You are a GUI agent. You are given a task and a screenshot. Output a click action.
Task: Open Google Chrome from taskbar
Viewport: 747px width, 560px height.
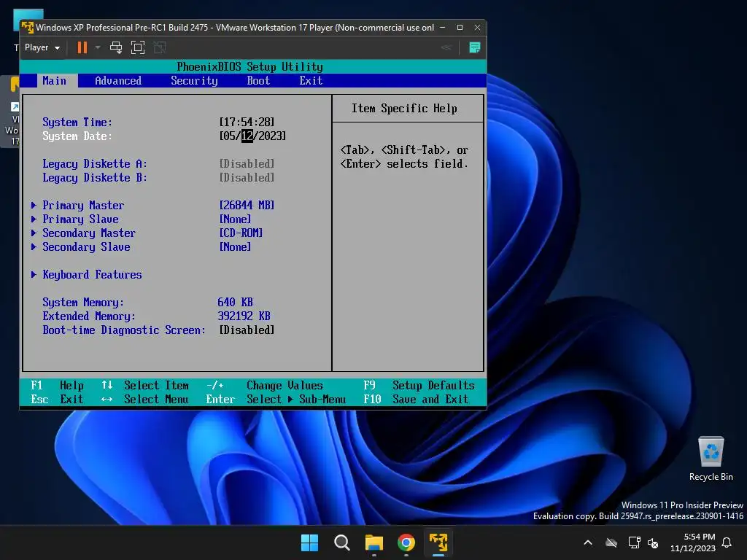406,542
